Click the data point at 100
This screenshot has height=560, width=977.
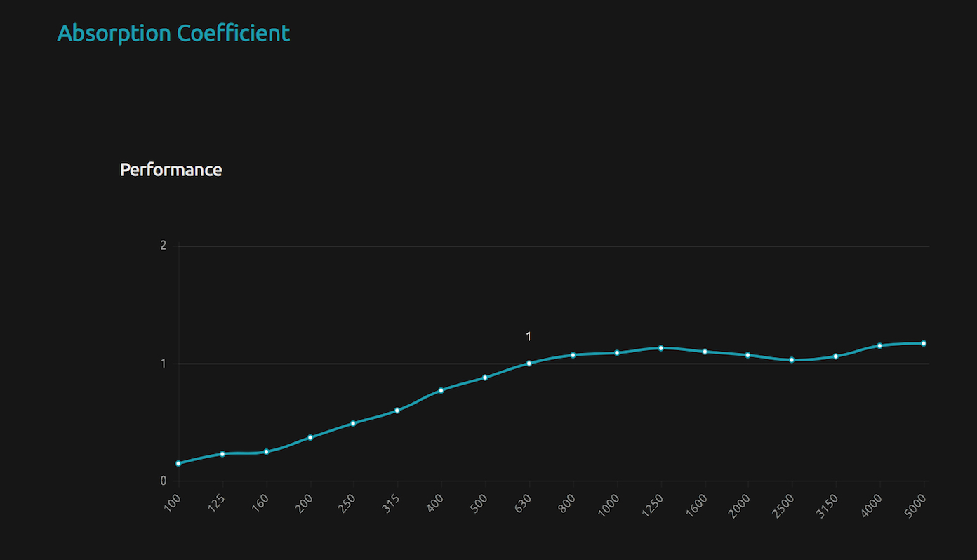pyautogui.click(x=178, y=463)
